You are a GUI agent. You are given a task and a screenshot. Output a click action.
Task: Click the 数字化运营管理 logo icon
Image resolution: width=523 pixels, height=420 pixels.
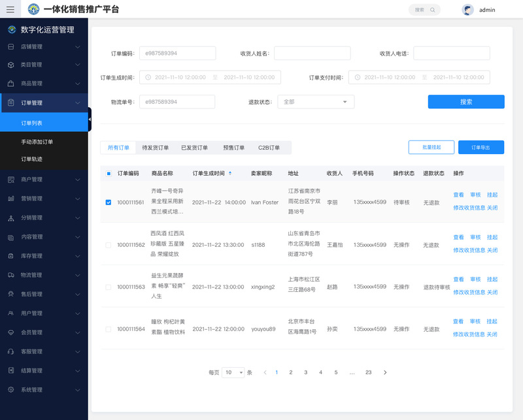coord(12,29)
